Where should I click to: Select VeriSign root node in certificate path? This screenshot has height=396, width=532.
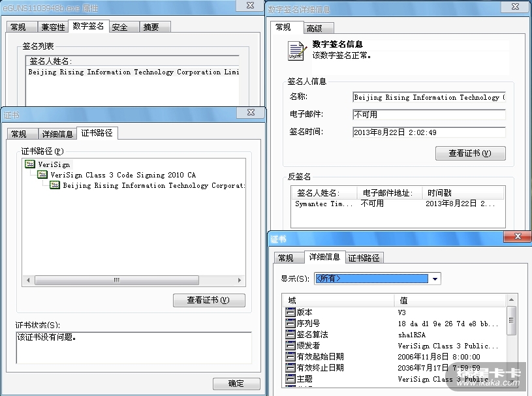(54, 164)
